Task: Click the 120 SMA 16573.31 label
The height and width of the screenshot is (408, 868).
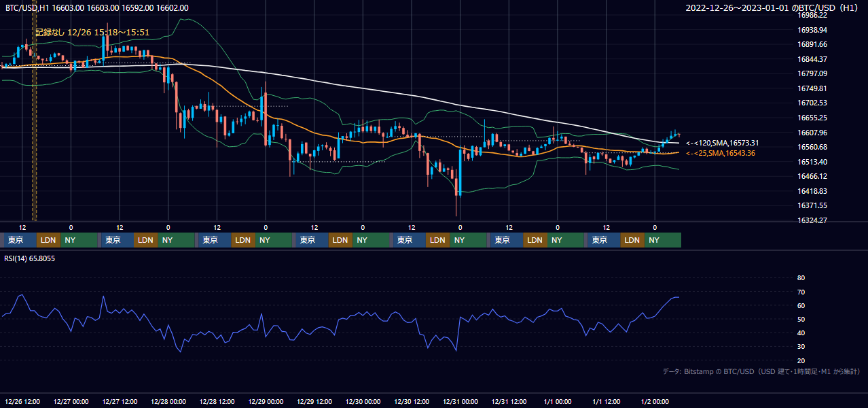Action: click(722, 143)
